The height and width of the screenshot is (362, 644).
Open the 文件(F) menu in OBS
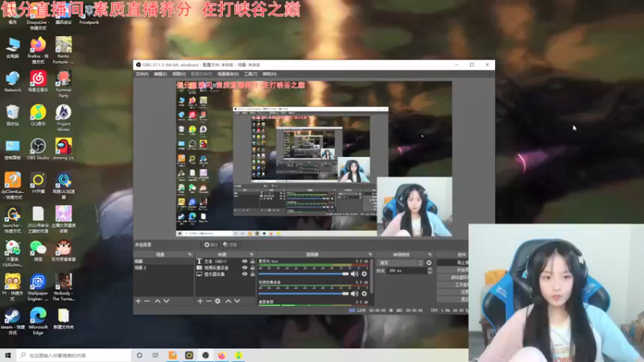142,74
